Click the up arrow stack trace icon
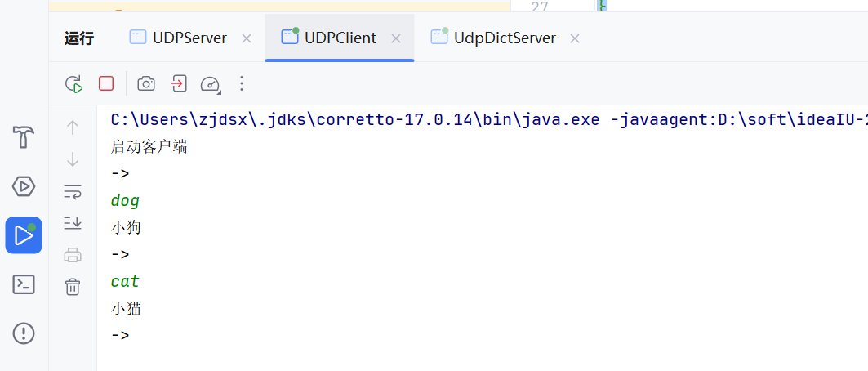 [x=73, y=128]
